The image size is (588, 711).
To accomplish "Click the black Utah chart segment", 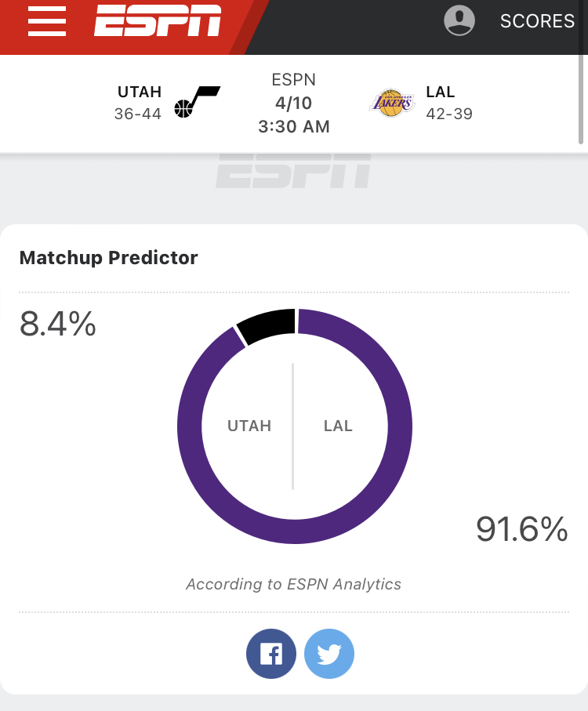I will pyautogui.click(x=266, y=325).
